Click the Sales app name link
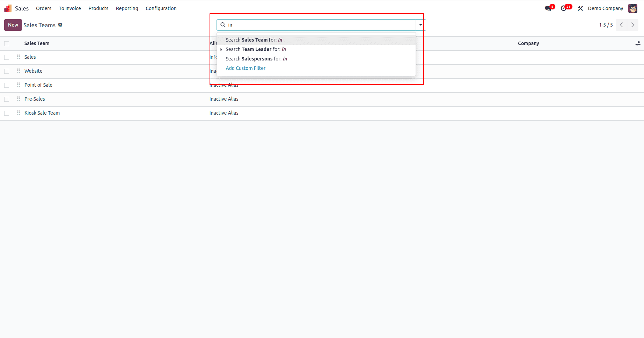 pos(22,8)
